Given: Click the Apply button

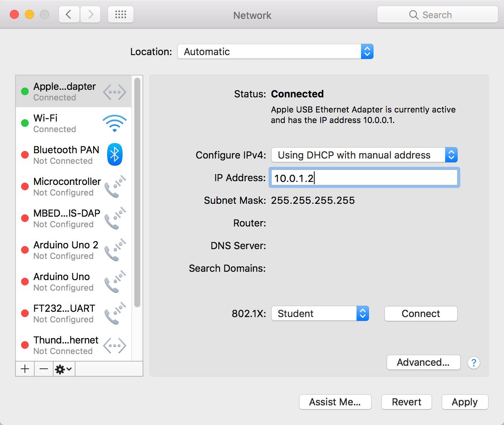Looking at the screenshot, I should point(465,402).
